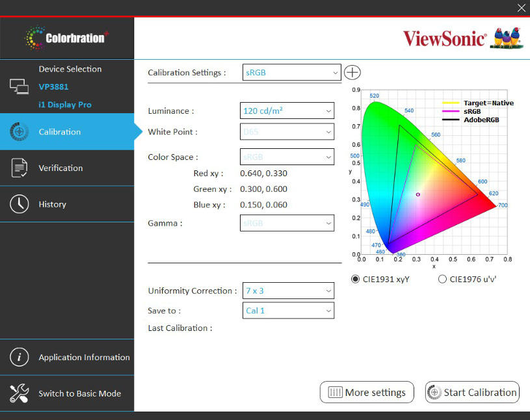
Task: Click the Blue xy value 0.150, 0.060
Action: [263, 205]
